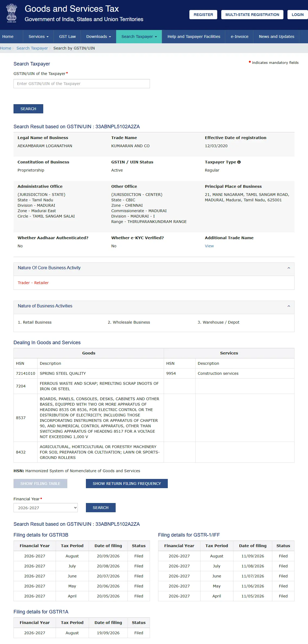Click Range - THIRUPARANKUNDRAM RANGE text

click(x=149, y=222)
